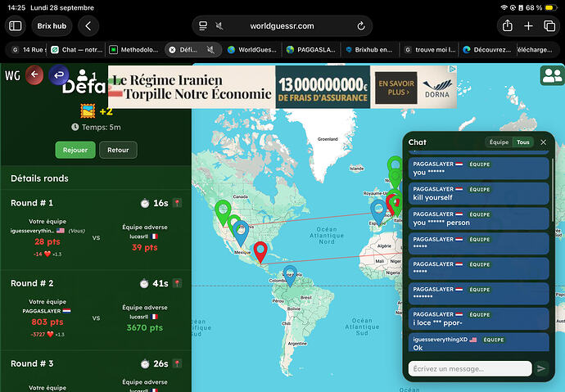Close the Chat panel
Image resolution: width=565 pixels, height=392 pixels.
(544, 142)
